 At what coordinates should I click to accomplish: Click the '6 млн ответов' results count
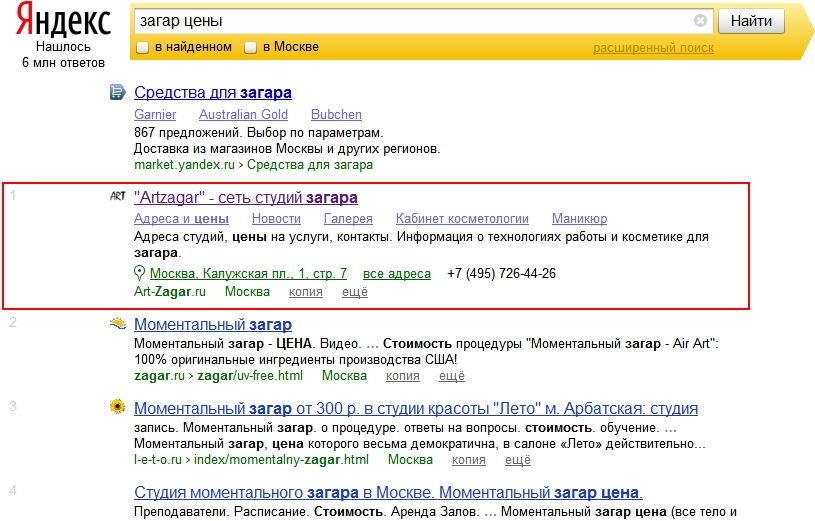[x=63, y=63]
